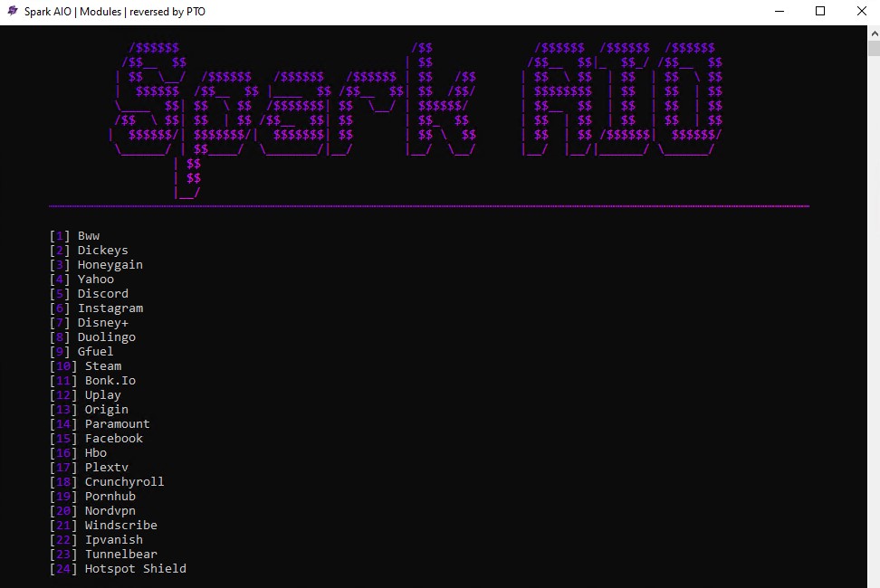
Task: Minimize the Spark AIO window
Action: coord(779,11)
